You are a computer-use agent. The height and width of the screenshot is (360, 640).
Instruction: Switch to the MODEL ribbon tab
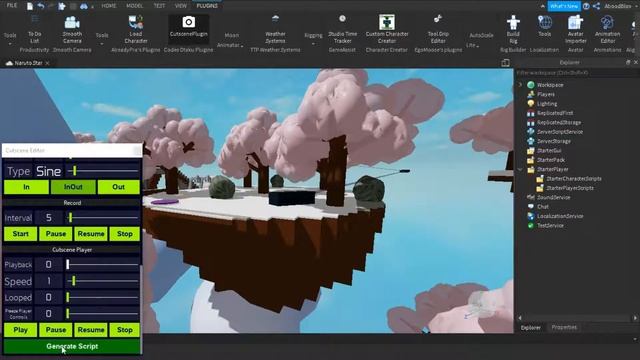tap(134, 6)
